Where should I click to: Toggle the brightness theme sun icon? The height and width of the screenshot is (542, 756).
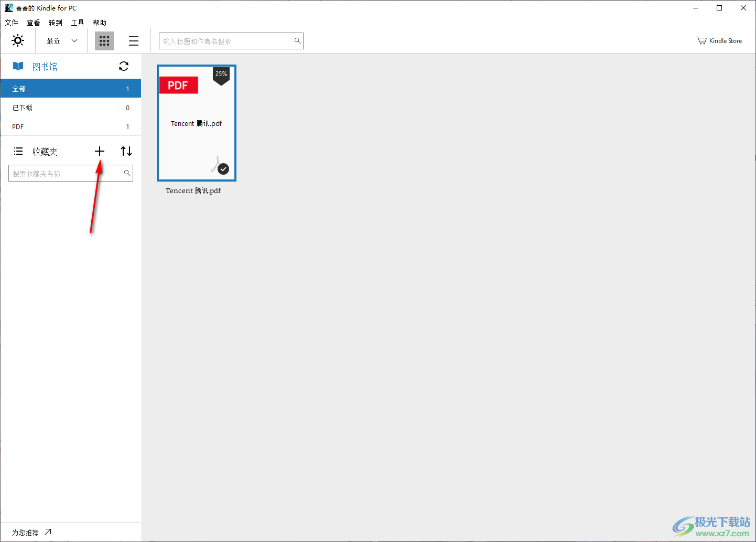coord(18,40)
